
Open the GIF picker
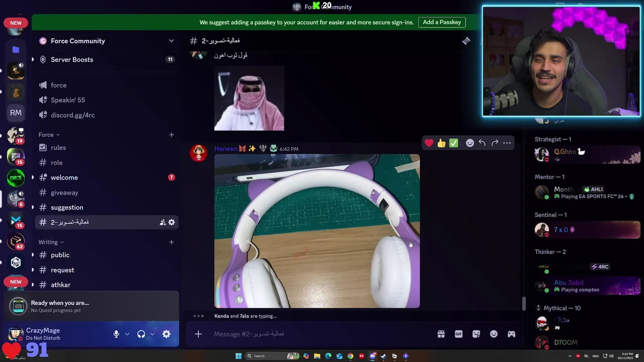coord(458,334)
